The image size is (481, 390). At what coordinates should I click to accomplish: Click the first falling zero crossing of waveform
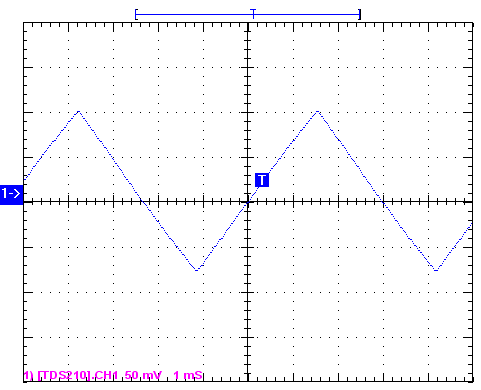coord(142,201)
